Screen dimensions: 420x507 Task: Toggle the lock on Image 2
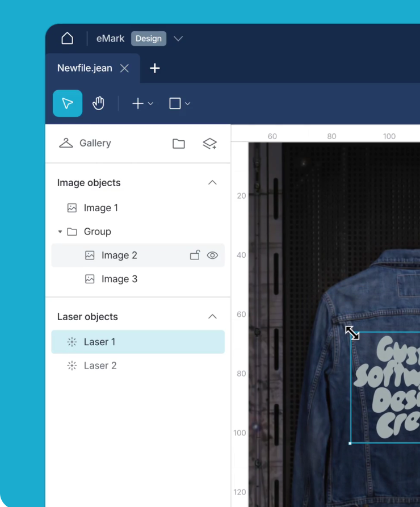click(x=195, y=255)
